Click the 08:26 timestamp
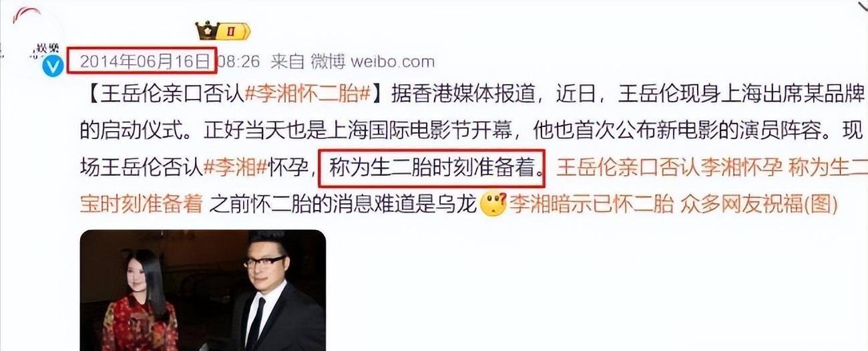 click(x=240, y=62)
